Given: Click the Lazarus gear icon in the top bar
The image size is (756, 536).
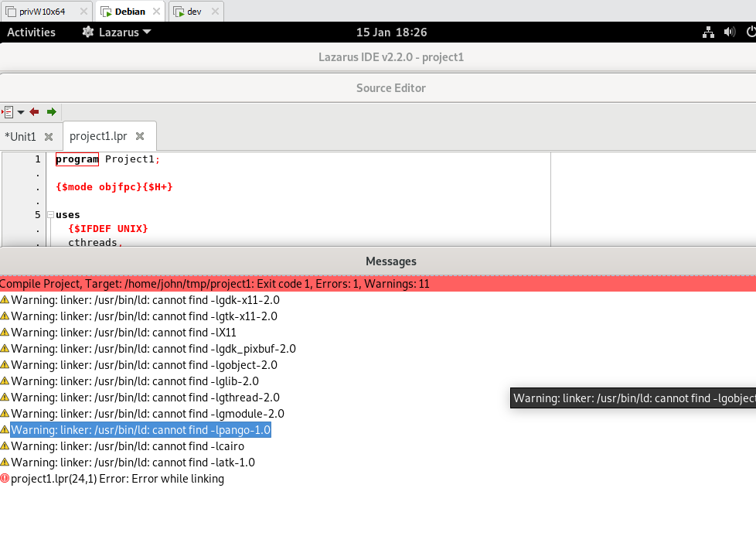Looking at the screenshot, I should tap(88, 32).
